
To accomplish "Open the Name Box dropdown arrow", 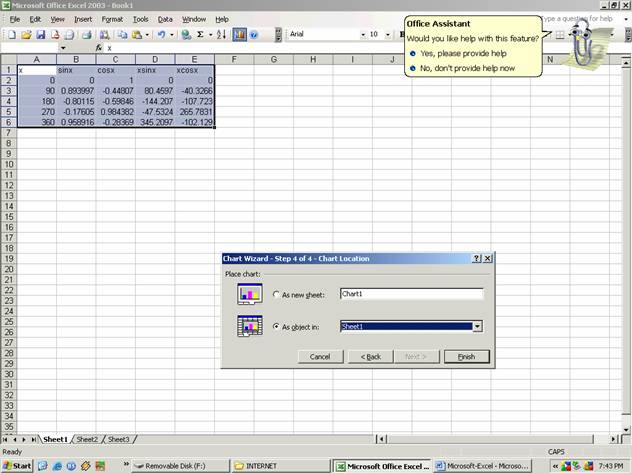I will (63, 48).
